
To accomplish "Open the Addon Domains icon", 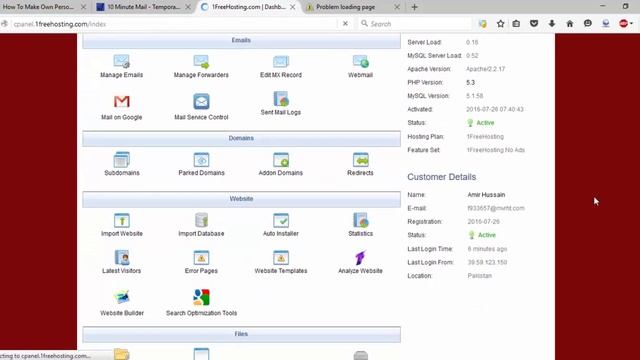I will tap(281, 160).
